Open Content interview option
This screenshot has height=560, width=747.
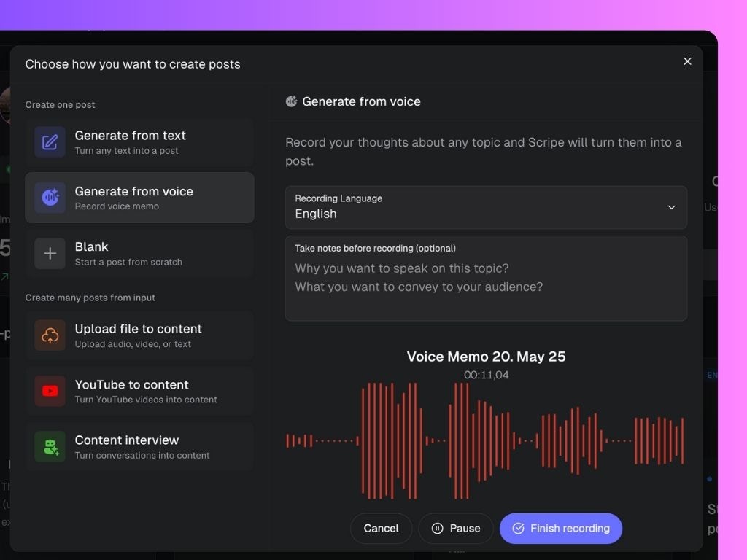[139, 447]
